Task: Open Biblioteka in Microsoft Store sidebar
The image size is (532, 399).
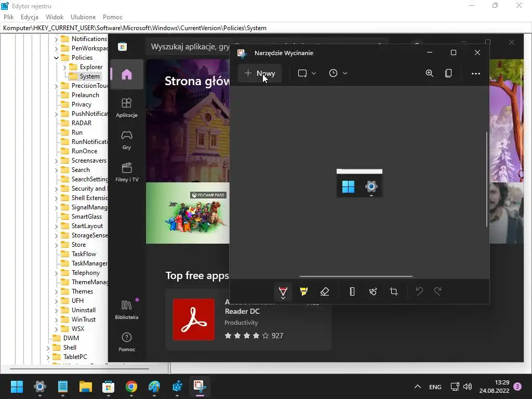Action: [127, 310]
